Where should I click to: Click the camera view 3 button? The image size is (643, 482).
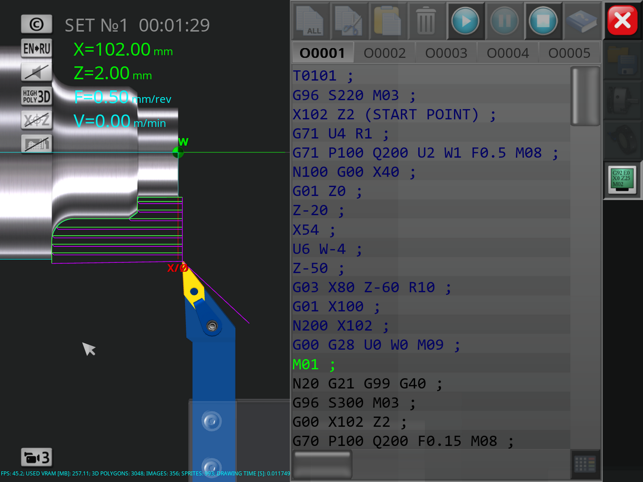point(36,457)
